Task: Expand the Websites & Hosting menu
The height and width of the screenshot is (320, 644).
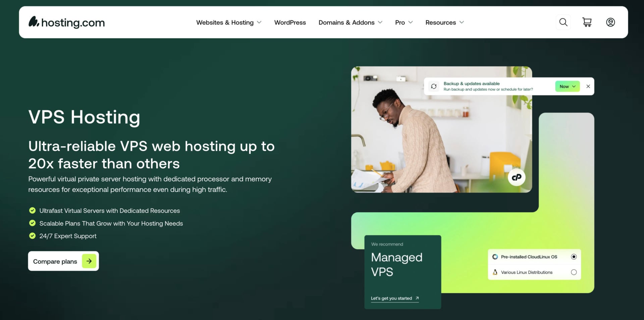Action: [x=229, y=22]
